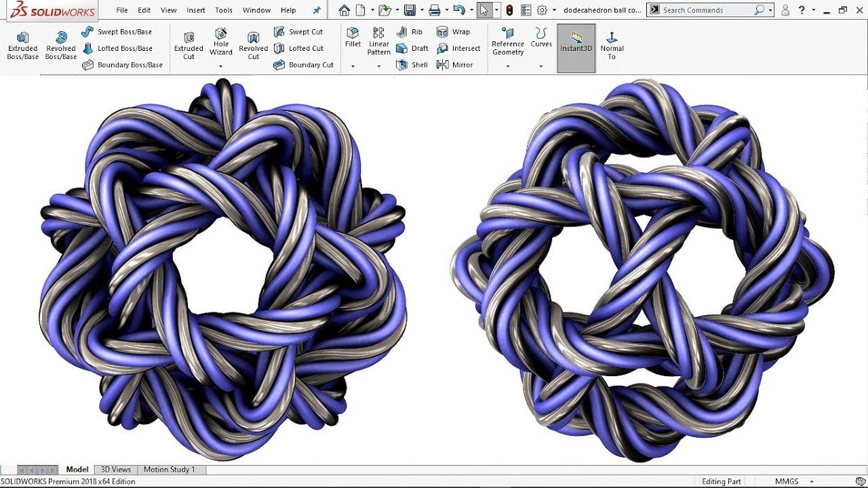Image resolution: width=868 pixels, height=488 pixels.
Task: Open the Hole Wizard tool
Action: point(221,42)
